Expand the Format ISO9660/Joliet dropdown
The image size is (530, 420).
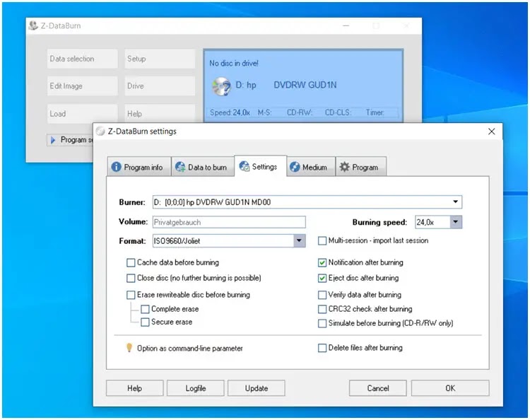click(x=299, y=241)
